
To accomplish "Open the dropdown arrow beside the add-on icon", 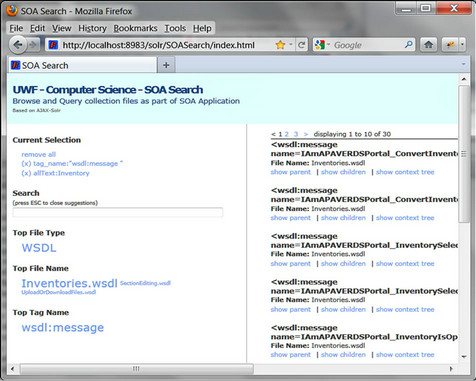I will pyautogui.click(x=462, y=45).
